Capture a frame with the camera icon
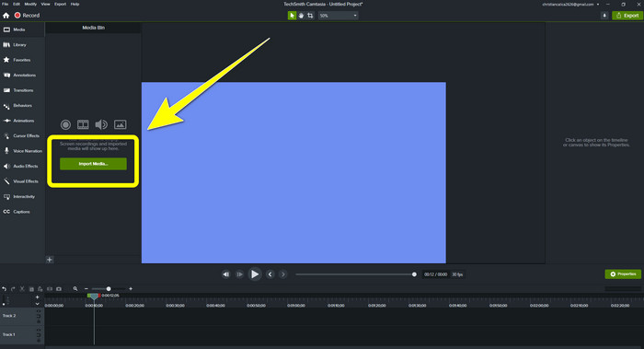This screenshot has width=644, height=349. coord(59,289)
